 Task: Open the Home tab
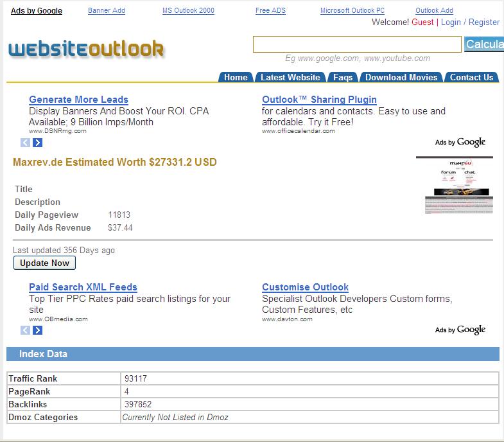point(236,77)
